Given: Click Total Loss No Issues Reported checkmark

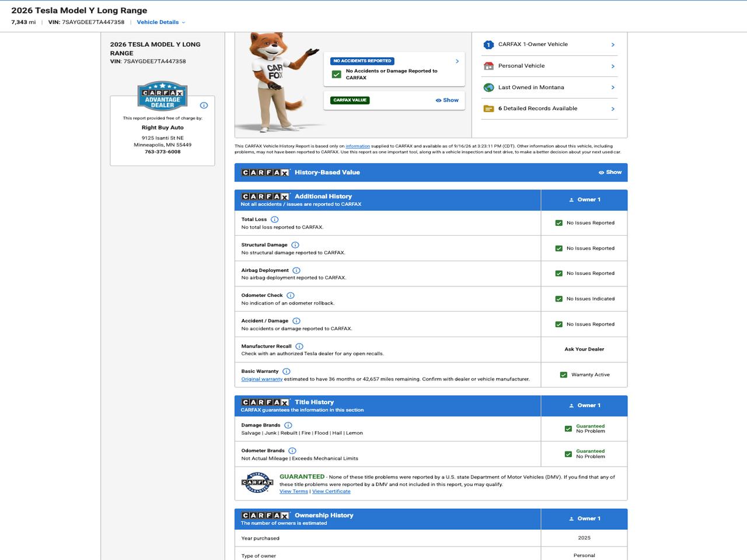Looking at the screenshot, I should (x=559, y=223).
